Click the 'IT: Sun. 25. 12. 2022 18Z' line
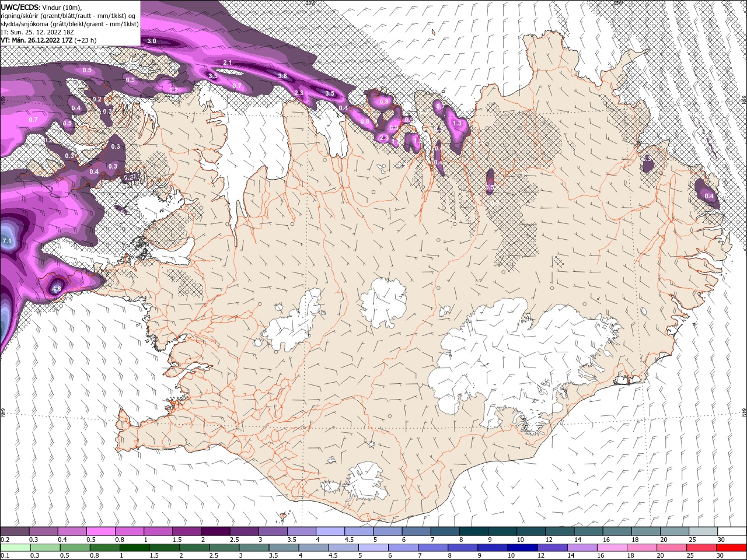 pyautogui.click(x=38, y=32)
